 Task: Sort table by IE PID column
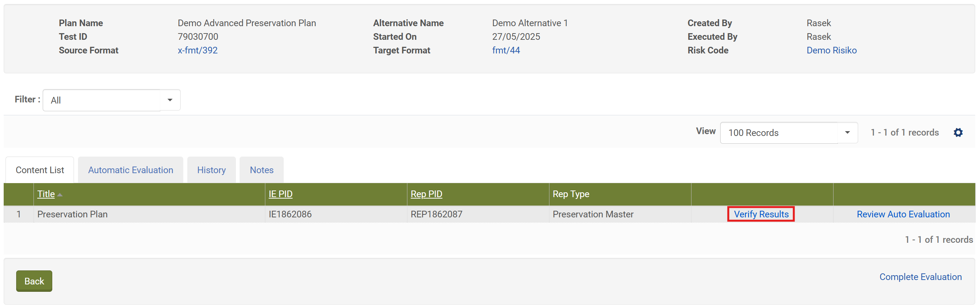click(x=280, y=194)
